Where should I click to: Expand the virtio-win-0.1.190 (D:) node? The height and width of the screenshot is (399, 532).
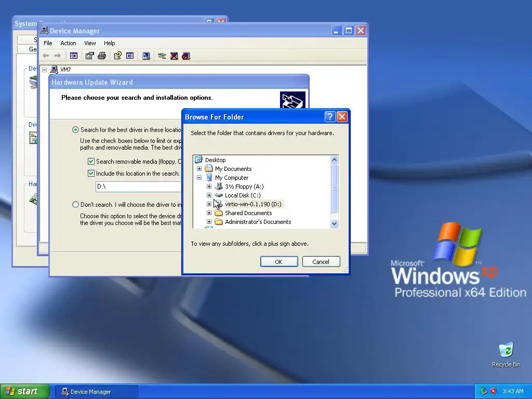tap(209, 204)
